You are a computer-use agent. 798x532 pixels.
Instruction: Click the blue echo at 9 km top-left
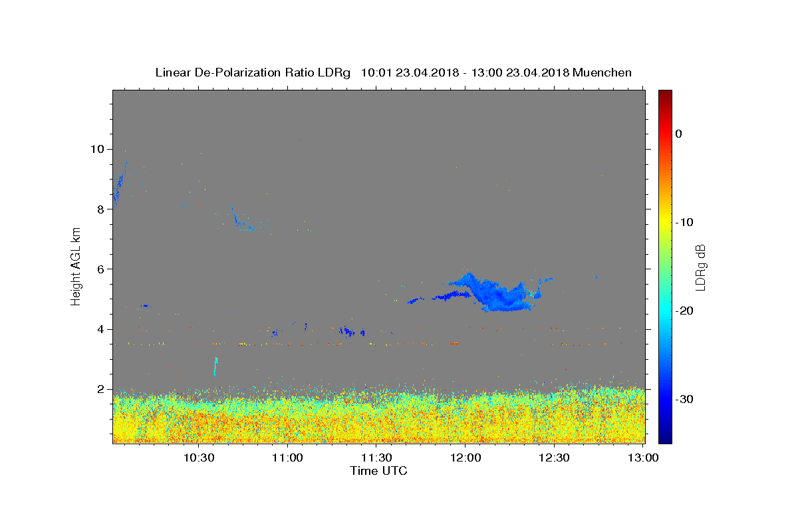pyautogui.click(x=120, y=182)
